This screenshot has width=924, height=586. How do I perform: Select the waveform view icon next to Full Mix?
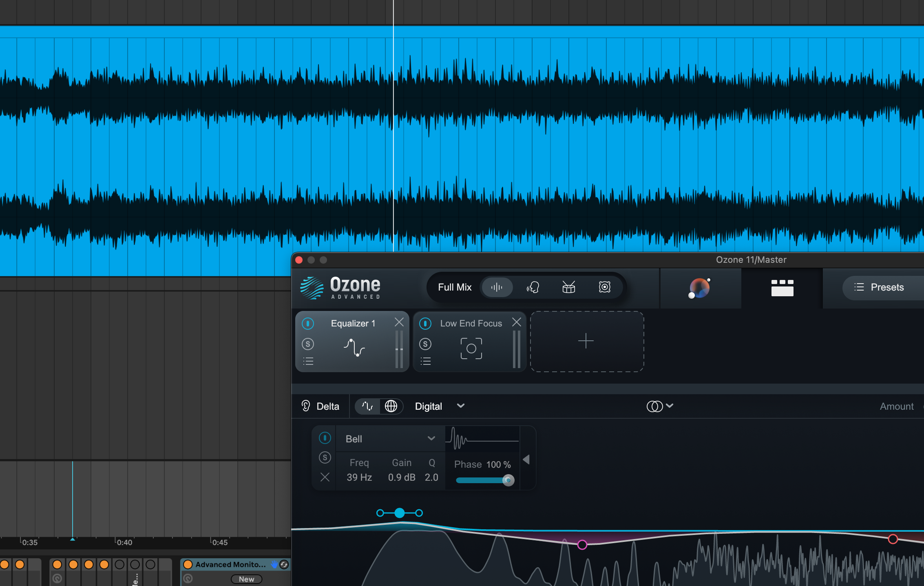pos(497,287)
